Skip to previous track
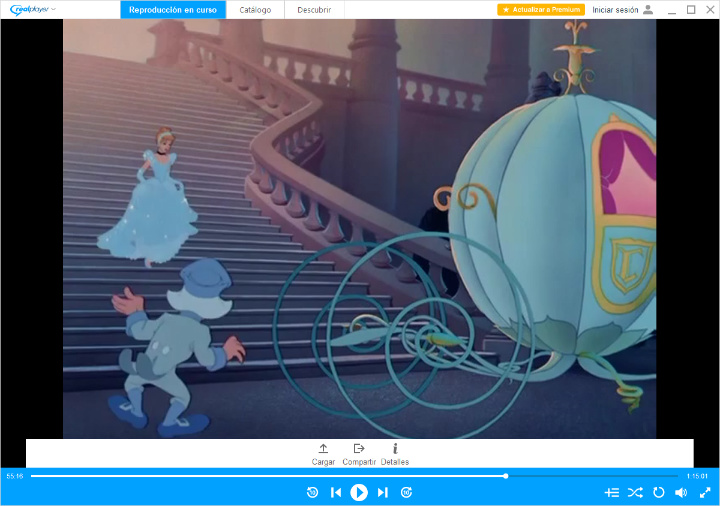 [336, 492]
